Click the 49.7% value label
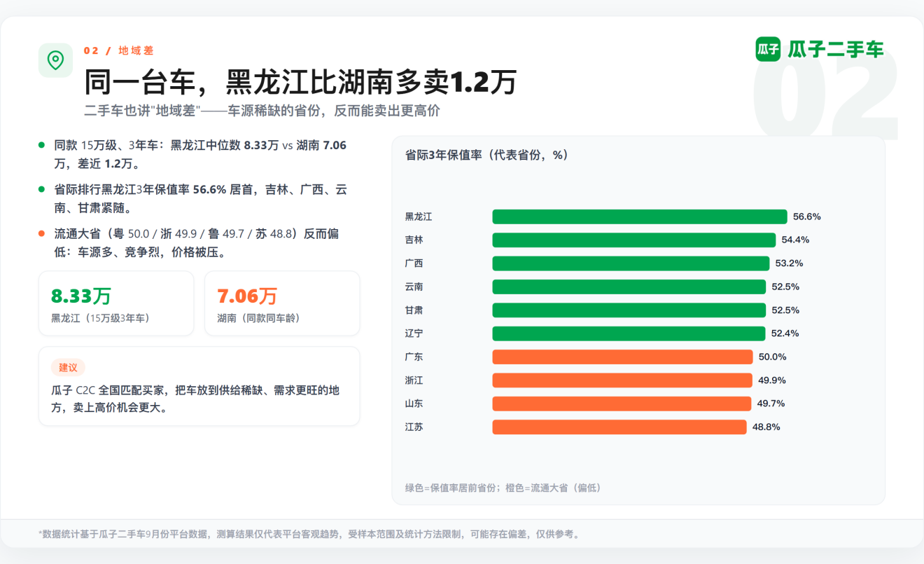Screen dimensions: 924x564 [771, 404]
